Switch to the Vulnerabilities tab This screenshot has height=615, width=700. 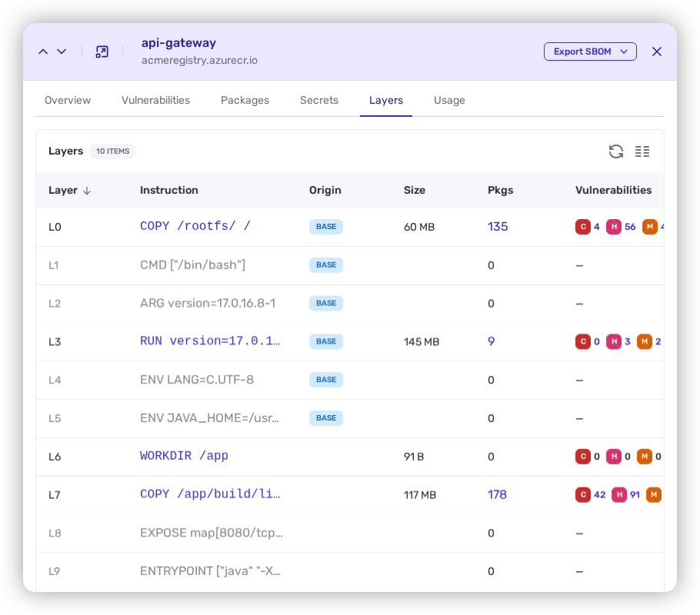155,101
